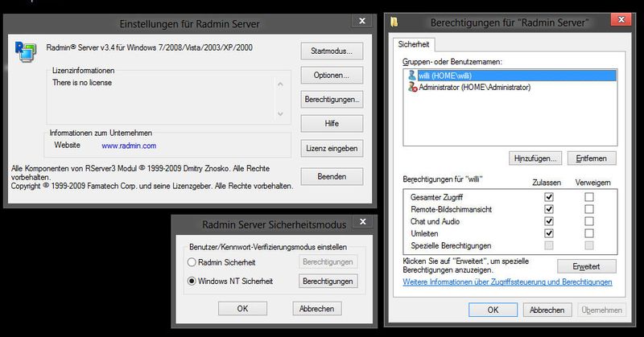Click Abbrechen in the Sicherheitsmodus dialog
The width and height of the screenshot is (644, 337).
[x=317, y=309]
